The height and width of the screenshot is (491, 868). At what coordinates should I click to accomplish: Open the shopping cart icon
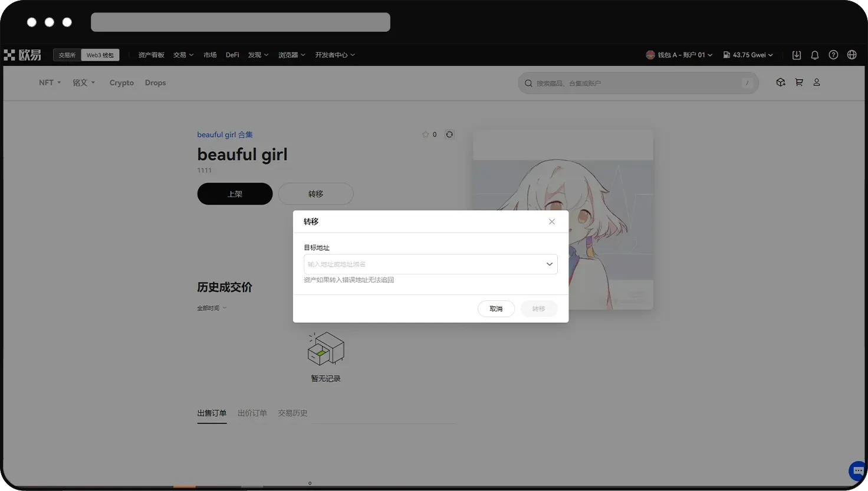click(799, 83)
